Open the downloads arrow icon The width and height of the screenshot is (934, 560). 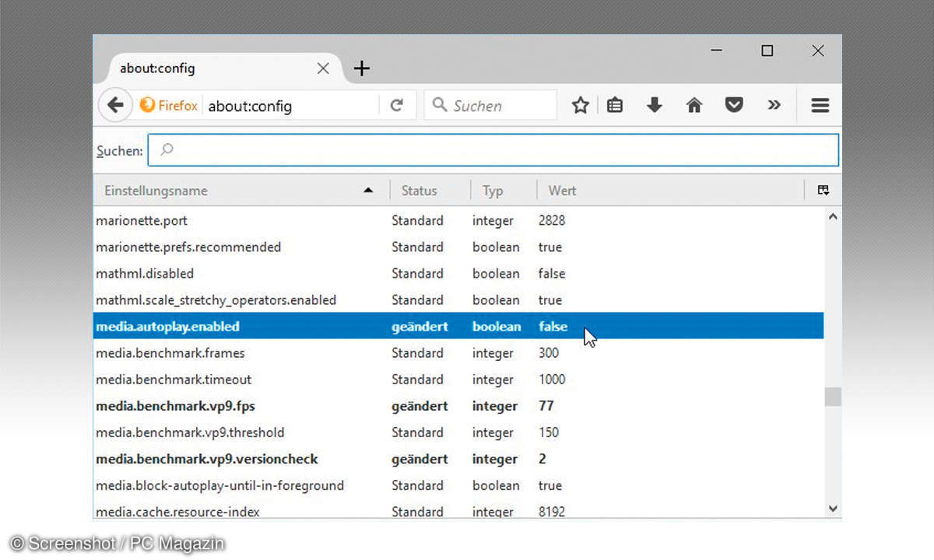point(655,105)
